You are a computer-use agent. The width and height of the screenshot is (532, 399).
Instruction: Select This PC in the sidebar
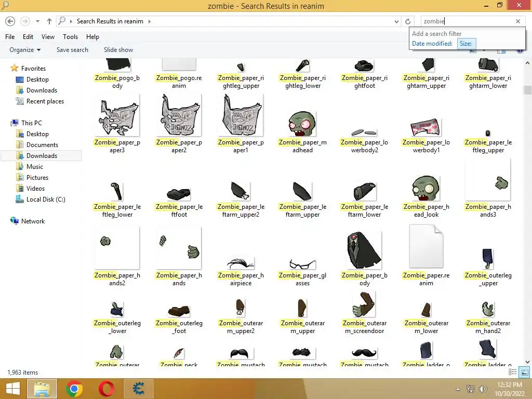pos(31,123)
